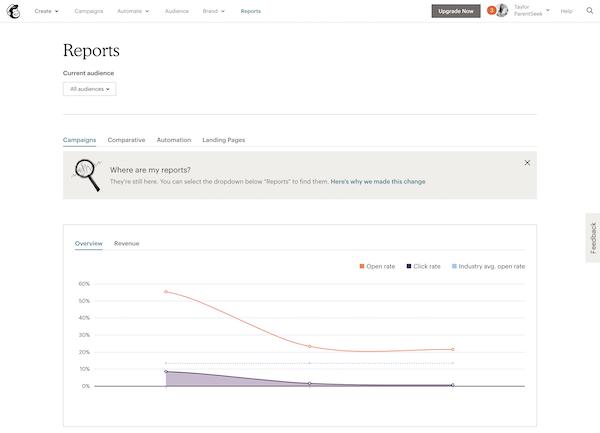
Task: Open 'Here's why we made this change' link
Action: tap(377, 181)
